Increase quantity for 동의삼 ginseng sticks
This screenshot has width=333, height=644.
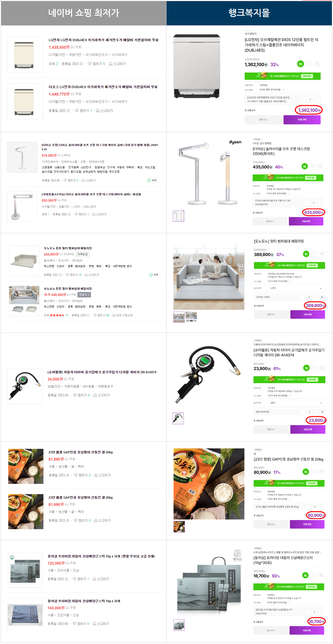tap(321, 612)
